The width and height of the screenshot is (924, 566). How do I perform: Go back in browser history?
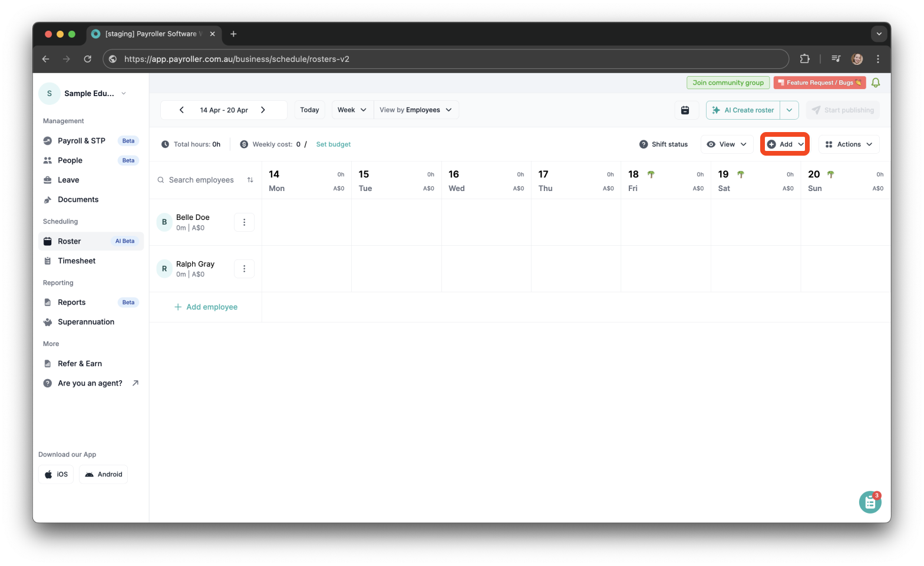click(x=46, y=59)
